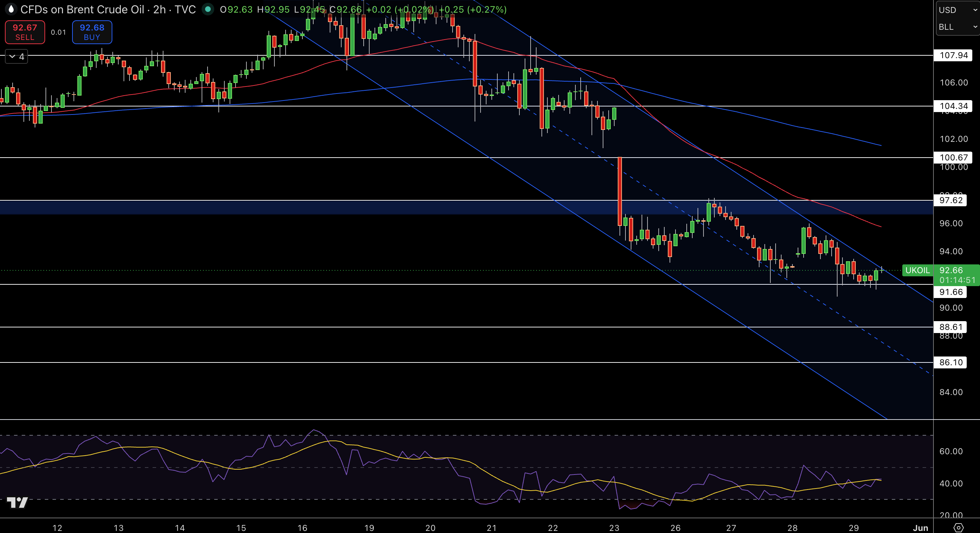Viewport: 980px width, 533px height.
Task: Click the 106.00 price scale label
Action: click(x=953, y=83)
